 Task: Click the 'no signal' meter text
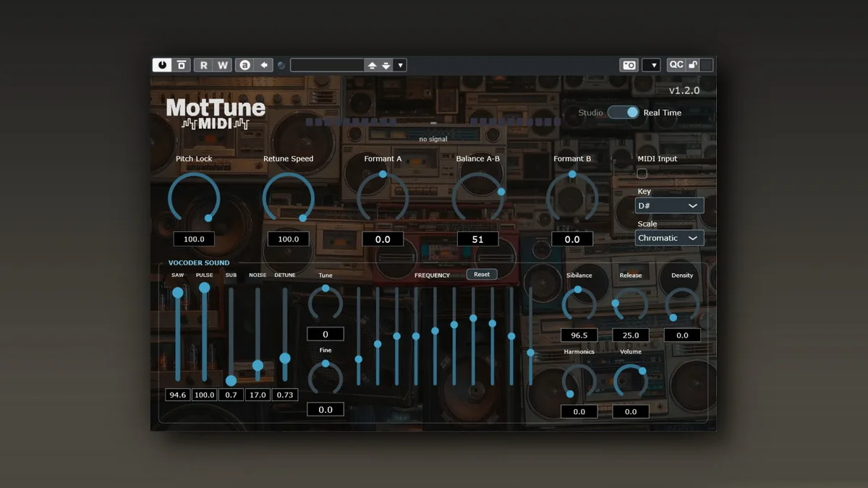pos(433,139)
